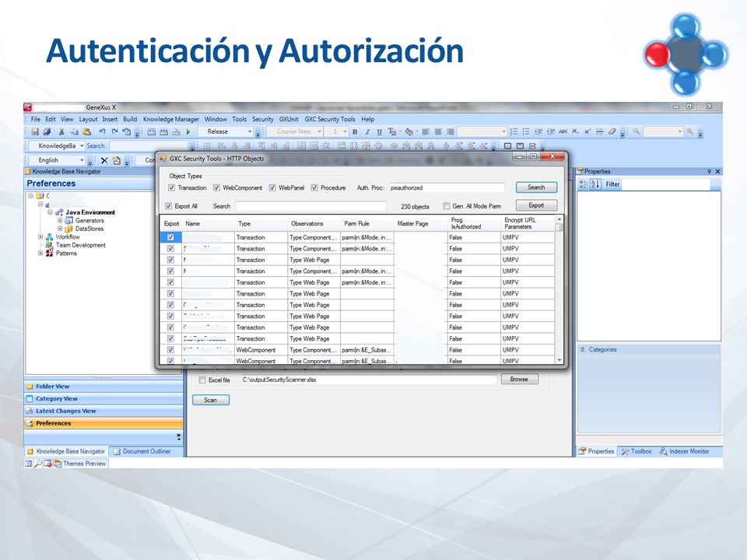The image size is (747, 560).
Task: Click the dialog Search text field
Action: [310, 206]
